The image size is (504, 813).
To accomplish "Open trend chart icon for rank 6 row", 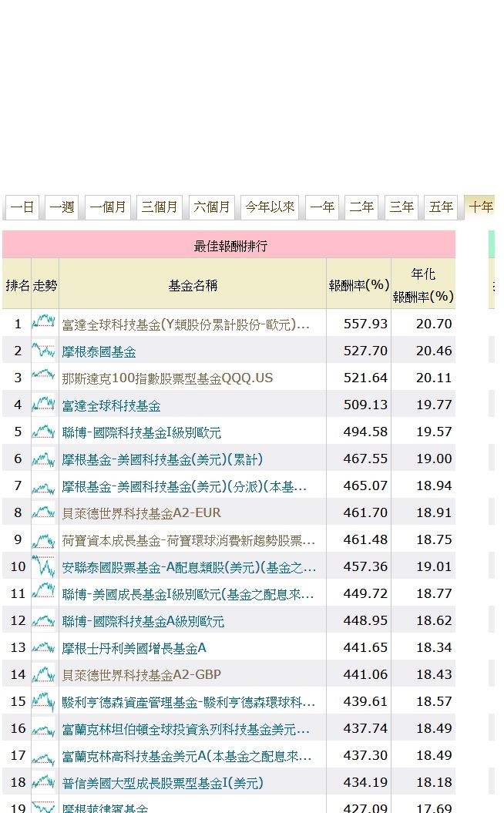I will coord(44,458).
